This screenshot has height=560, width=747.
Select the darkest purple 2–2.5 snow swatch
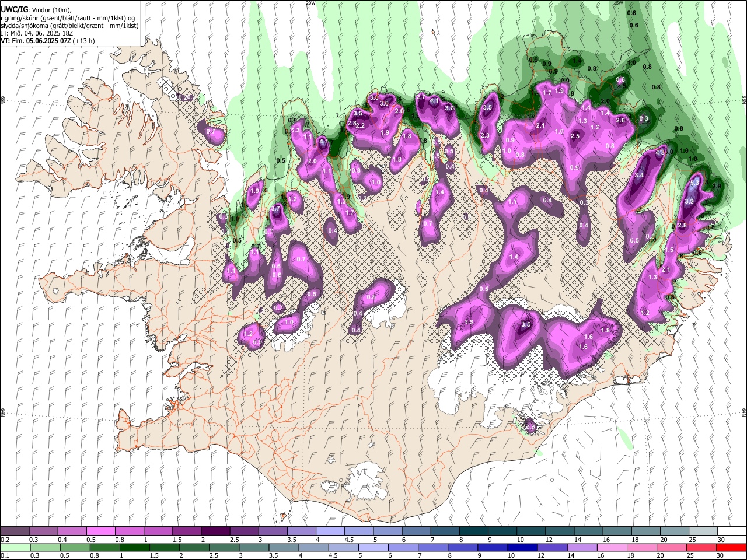[x=215, y=531]
